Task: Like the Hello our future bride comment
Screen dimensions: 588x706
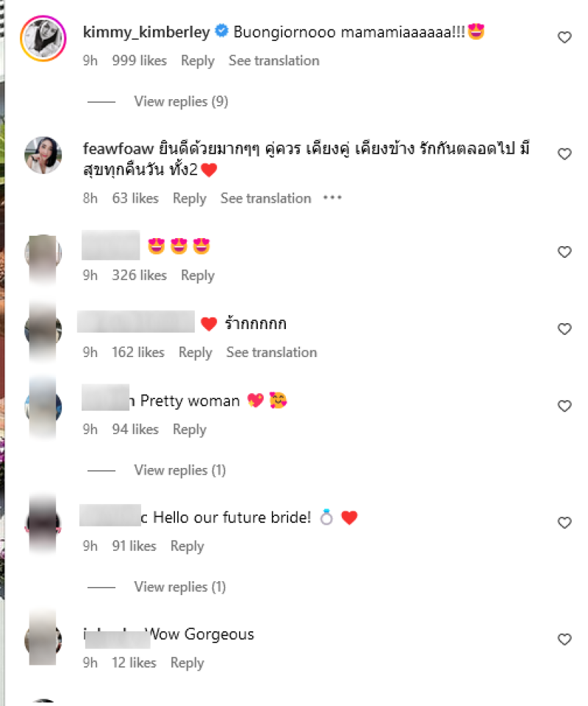Action: [564, 522]
